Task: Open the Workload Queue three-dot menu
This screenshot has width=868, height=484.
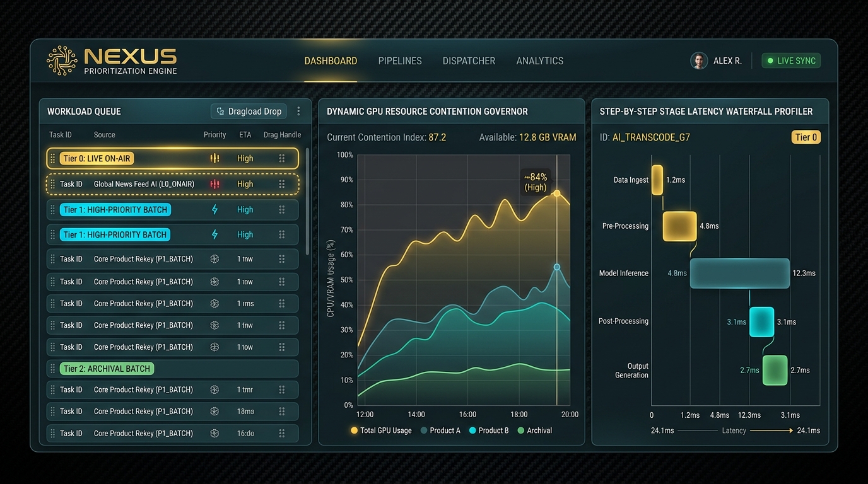Action: coord(298,111)
